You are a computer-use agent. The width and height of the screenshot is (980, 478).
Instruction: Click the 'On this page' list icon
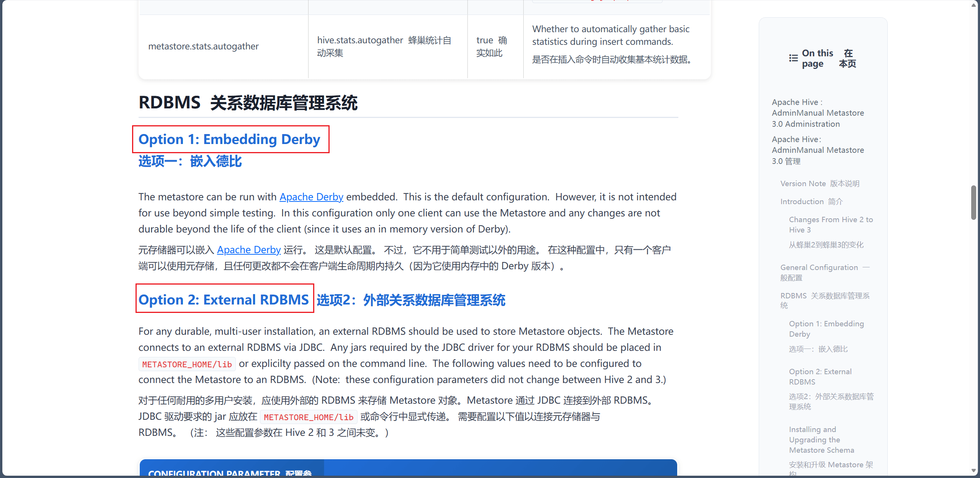[x=793, y=58]
